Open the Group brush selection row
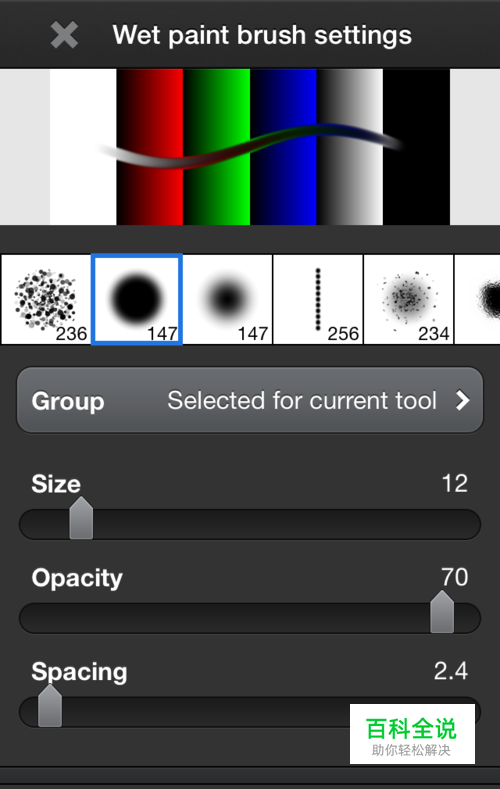 pos(250,400)
